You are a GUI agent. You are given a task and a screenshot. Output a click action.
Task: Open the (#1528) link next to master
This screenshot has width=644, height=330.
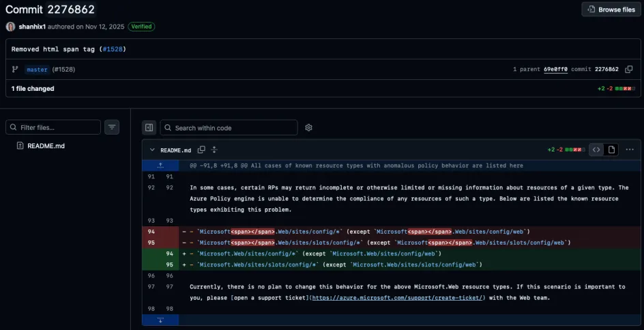coord(63,70)
